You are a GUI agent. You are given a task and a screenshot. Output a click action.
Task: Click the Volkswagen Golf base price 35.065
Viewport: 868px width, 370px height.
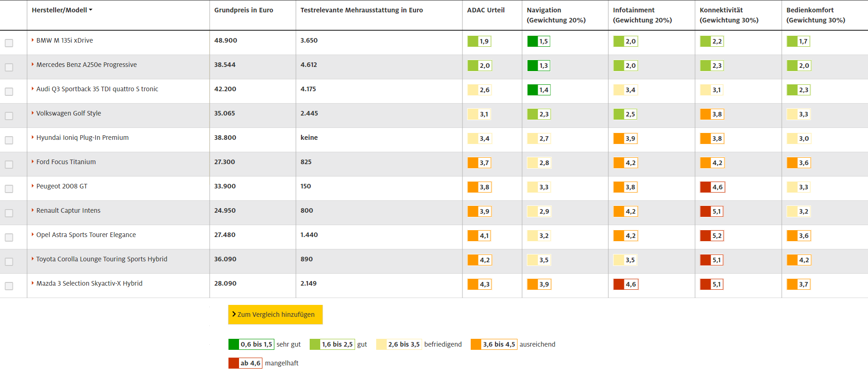(225, 113)
